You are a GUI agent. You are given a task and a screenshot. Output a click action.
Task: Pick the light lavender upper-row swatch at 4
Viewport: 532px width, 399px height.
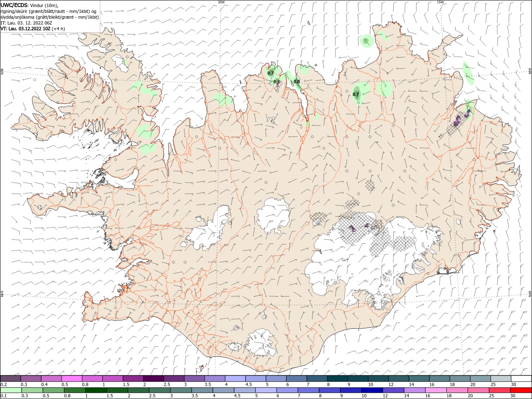235,379
